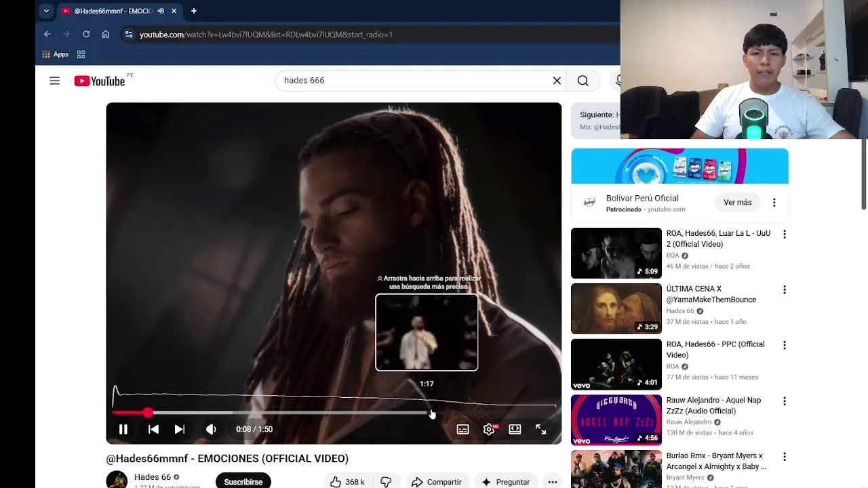Close the Hades66 YouTube tab
The height and width of the screenshot is (488, 868).
point(174,11)
